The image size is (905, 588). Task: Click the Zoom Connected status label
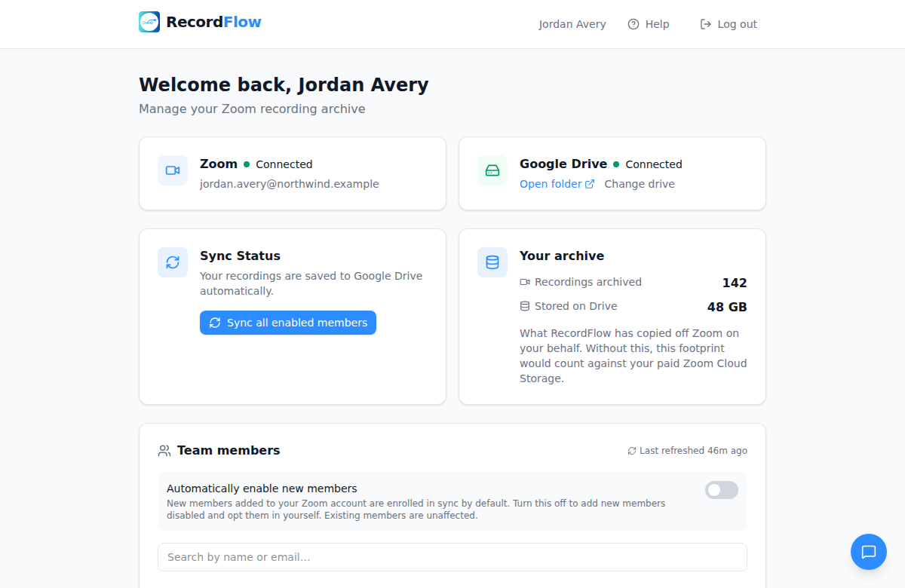(284, 164)
